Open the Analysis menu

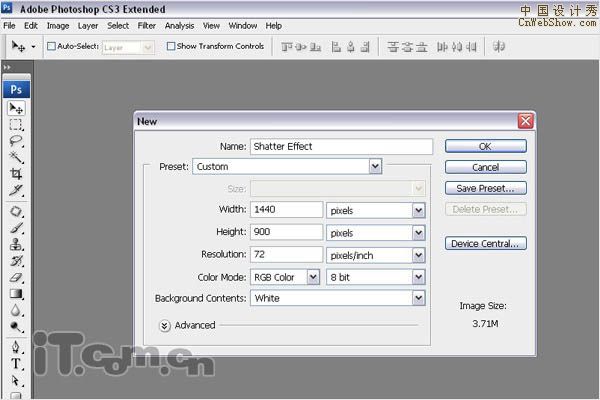click(x=179, y=26)
